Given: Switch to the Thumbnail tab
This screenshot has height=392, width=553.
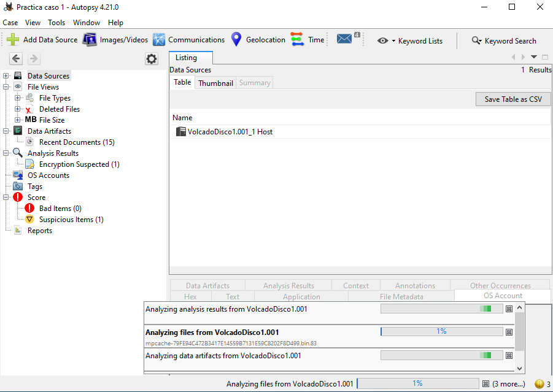Looking at the screenshot, I should click(215, 83).
